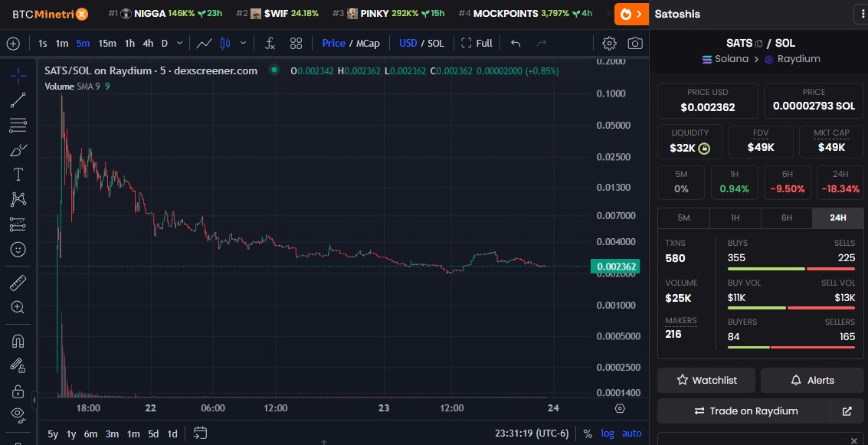Switch stats to the 5M tab
This screenshot has width=868, height=445.
tap(683, 218)
